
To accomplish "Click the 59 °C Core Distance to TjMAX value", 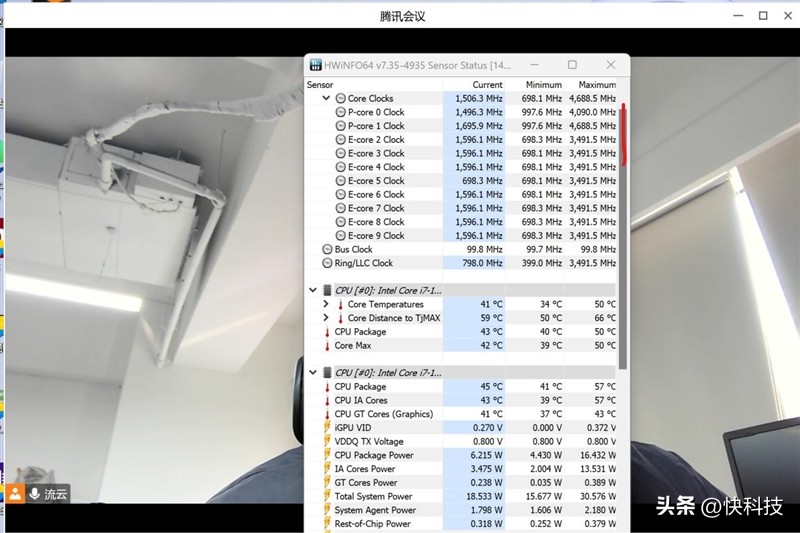I will point(491,318).
